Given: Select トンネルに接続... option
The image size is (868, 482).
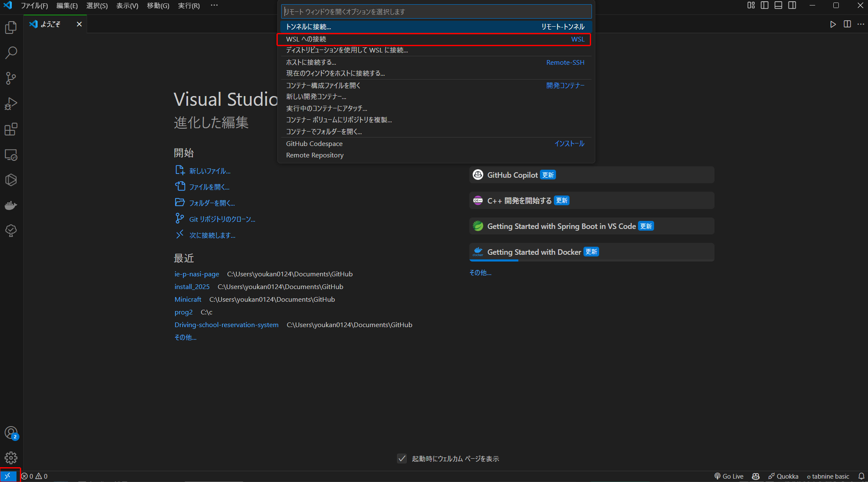Looking at the screenshot, I should pos(436,27).
